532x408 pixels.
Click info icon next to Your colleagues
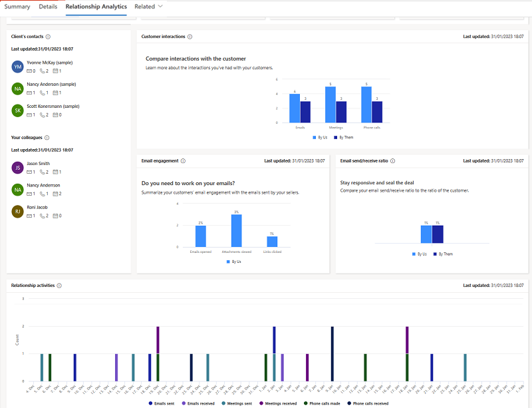tap(47, 138)
